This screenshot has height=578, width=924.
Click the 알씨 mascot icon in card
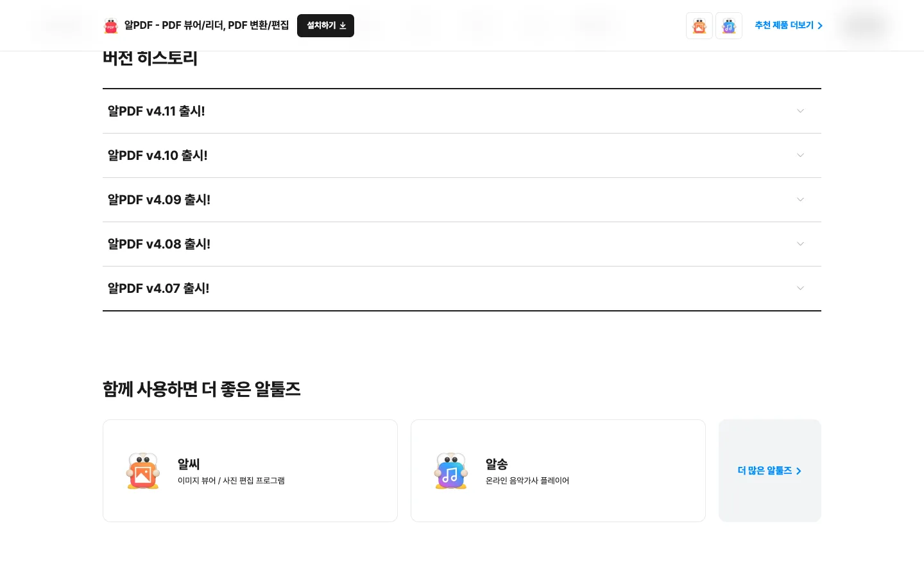[x=142, y=471]
